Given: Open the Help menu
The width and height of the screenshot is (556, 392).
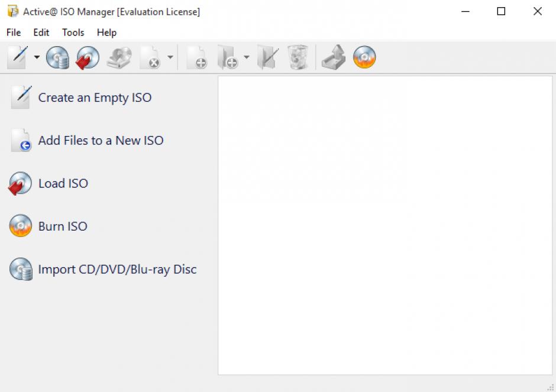Looking at the screenshot, I should pos(106,33).
